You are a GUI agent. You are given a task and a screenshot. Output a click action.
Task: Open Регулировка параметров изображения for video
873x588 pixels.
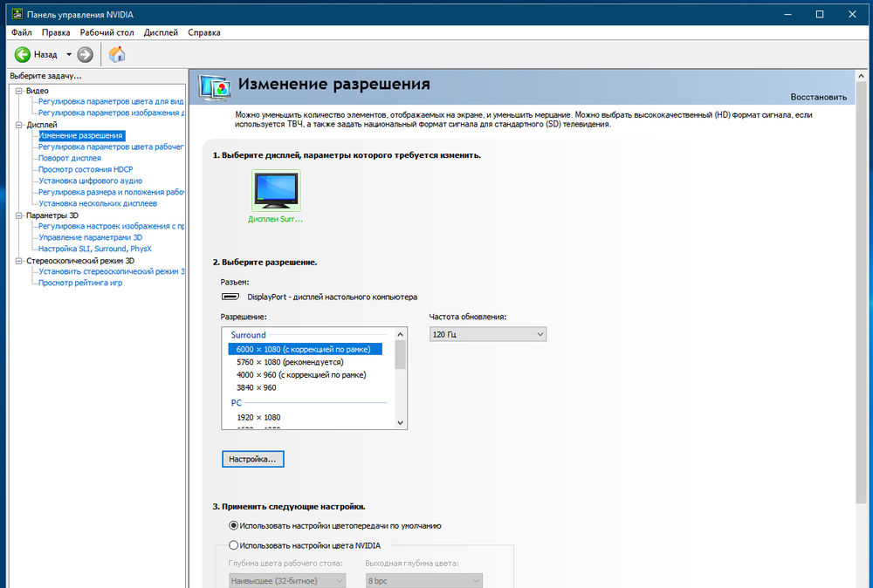(111, 113)
